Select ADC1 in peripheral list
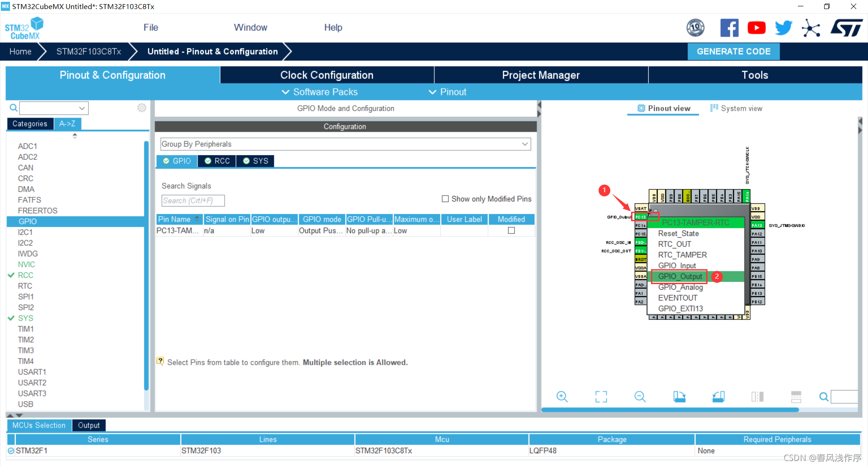Screen dimensions: 868x466 pos(28,146)
